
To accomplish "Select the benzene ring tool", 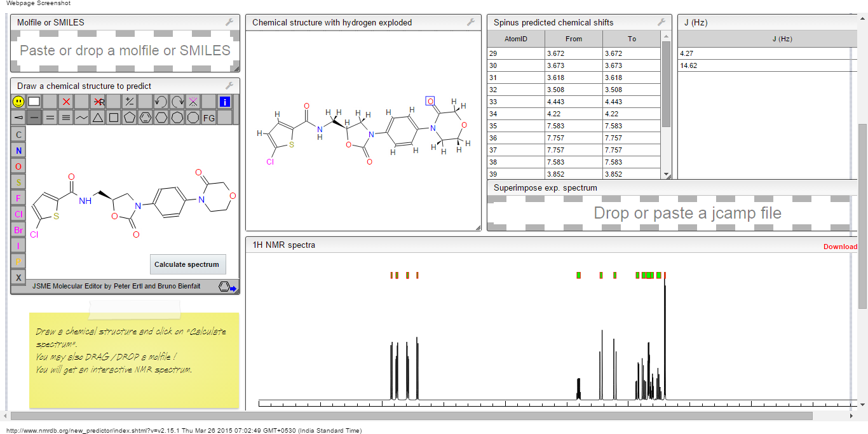I will pyautogui.click(x=146, y=118).
